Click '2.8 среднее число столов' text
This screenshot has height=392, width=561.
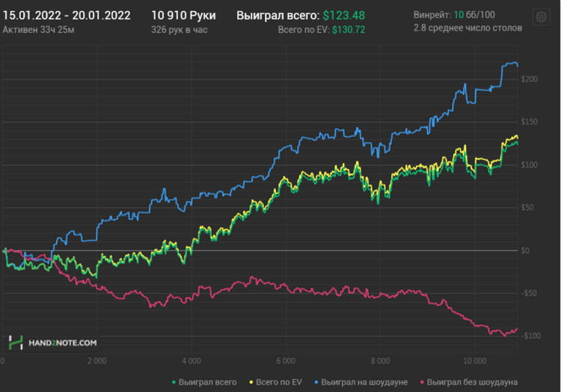coord(467,28)
